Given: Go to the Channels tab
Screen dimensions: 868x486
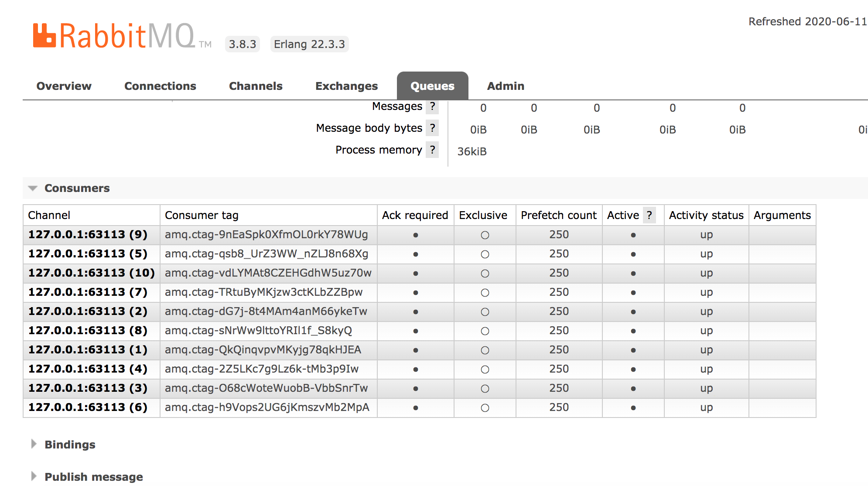Looking at the screenshot, I should point(256,86).
